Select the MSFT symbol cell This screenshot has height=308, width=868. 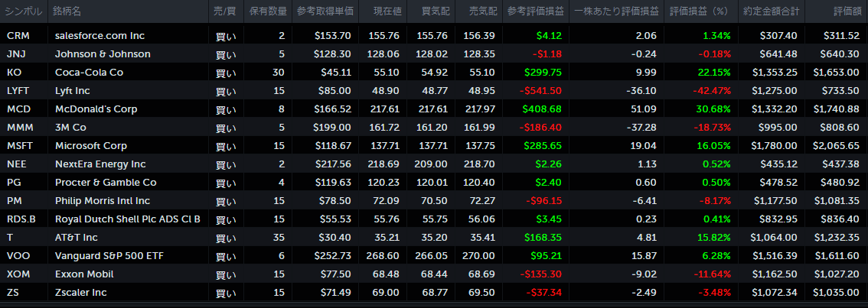(19, 146)
